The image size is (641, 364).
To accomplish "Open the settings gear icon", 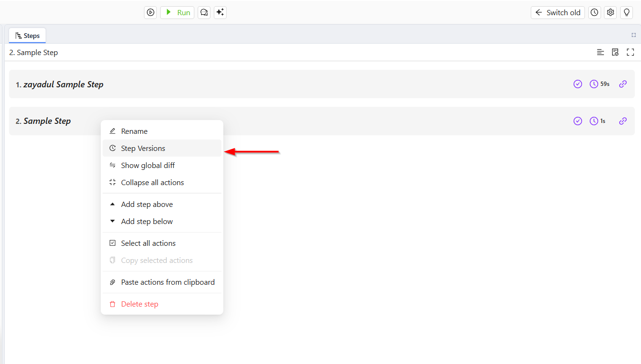I will pyautogui.click(x=611, y=13).
